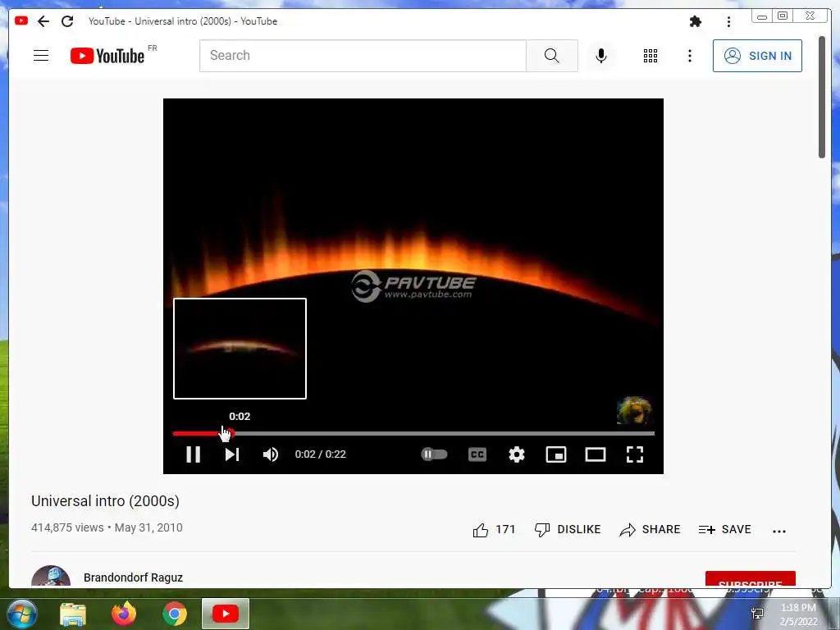Seek to middle of video progress bar
This screenshot has height=630, width=840.
click(x=413, y=433)
